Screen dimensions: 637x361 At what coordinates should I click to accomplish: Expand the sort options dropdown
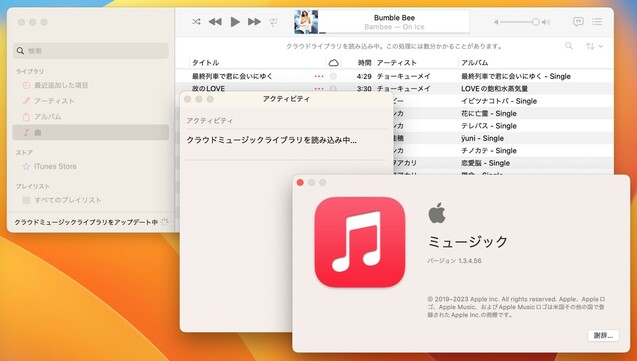[x=594, y=46]
